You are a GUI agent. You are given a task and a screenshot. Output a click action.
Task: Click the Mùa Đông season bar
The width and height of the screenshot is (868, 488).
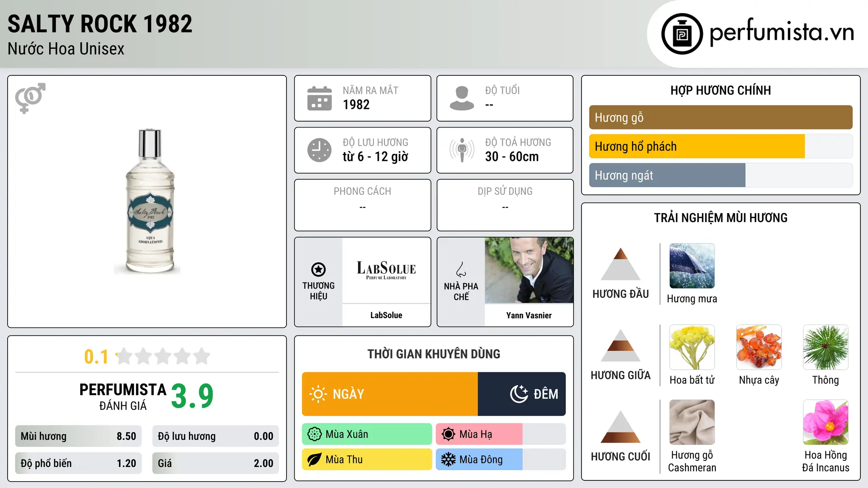click(x=501, y=460)
